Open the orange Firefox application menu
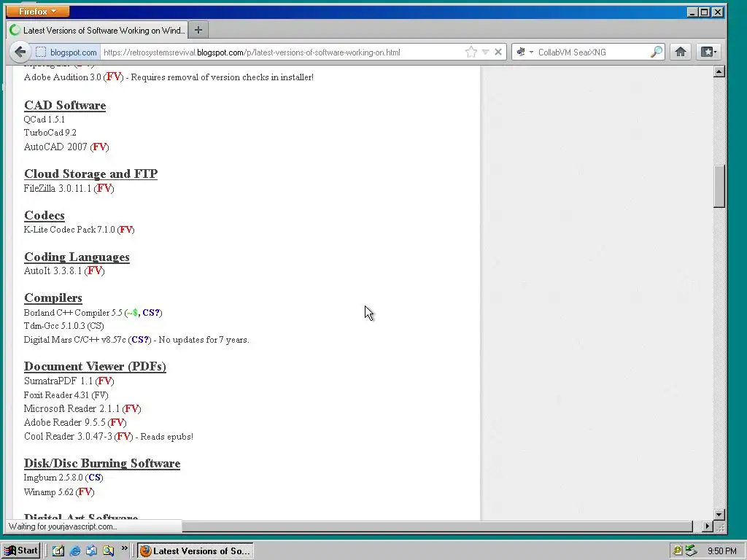The height and width of the screenshot is (560, 747). [x=38, y=12]
